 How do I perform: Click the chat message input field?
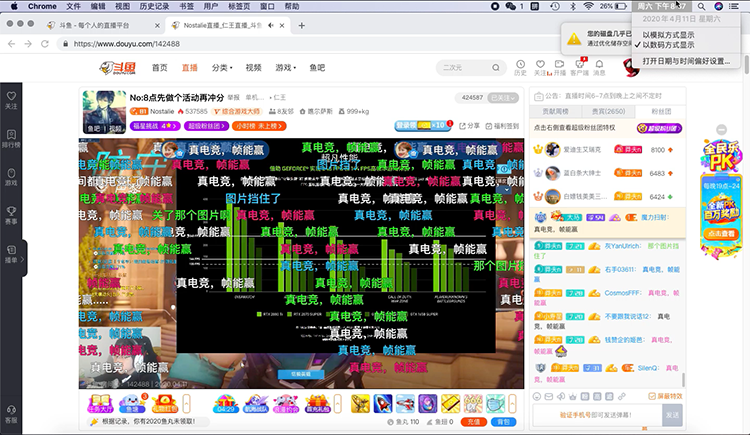(596, 415)
